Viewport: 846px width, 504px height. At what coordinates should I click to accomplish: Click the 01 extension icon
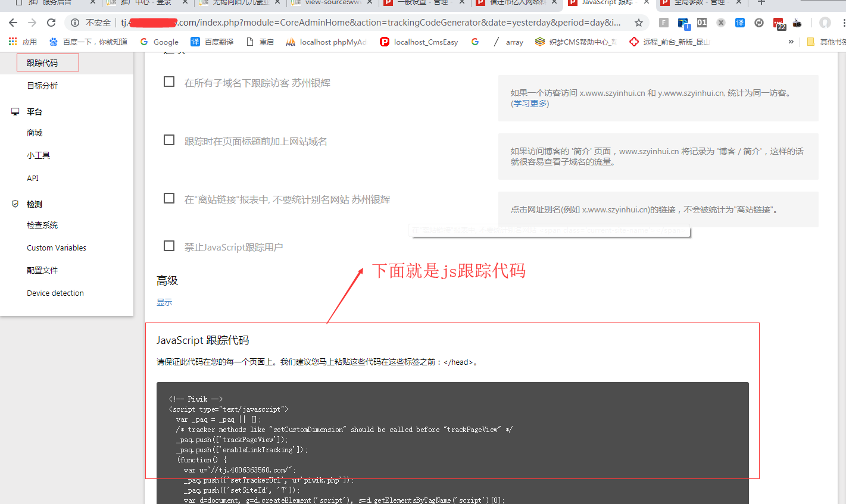pyautogui.click(x=702, y=23)
